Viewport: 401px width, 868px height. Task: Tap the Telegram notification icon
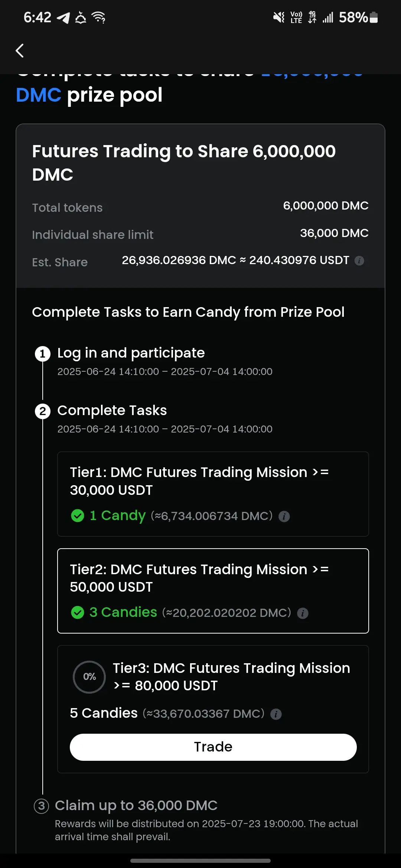[63, 17]
